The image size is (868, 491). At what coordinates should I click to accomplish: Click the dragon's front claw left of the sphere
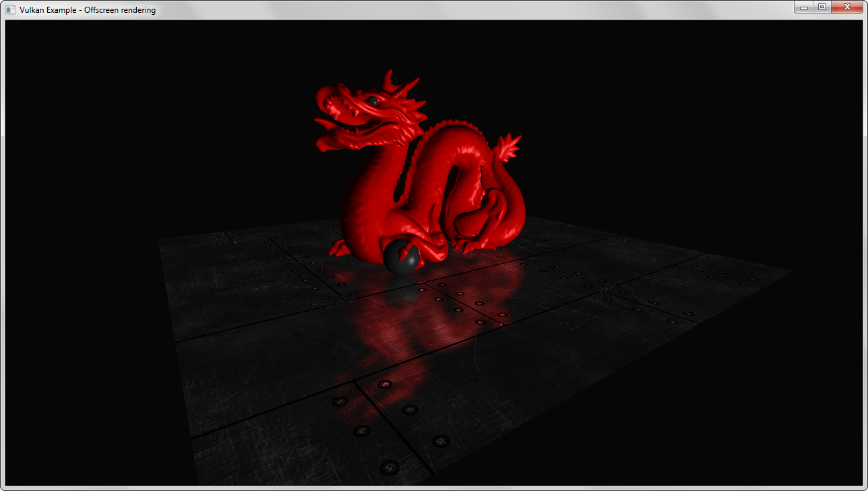[340, 249]
